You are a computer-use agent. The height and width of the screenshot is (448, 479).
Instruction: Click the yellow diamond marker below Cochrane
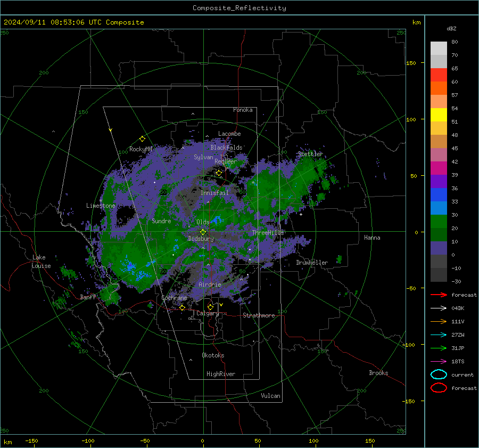182,307
